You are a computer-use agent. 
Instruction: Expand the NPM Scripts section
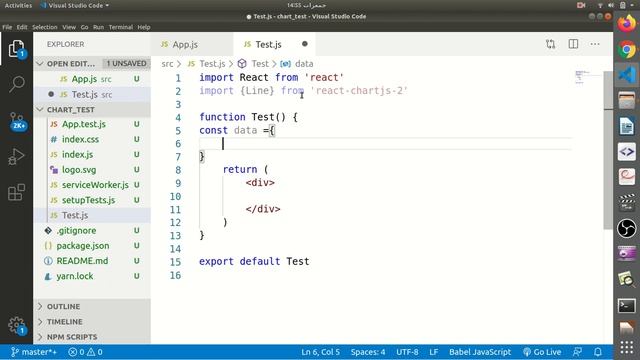click(x=92, y=337)
